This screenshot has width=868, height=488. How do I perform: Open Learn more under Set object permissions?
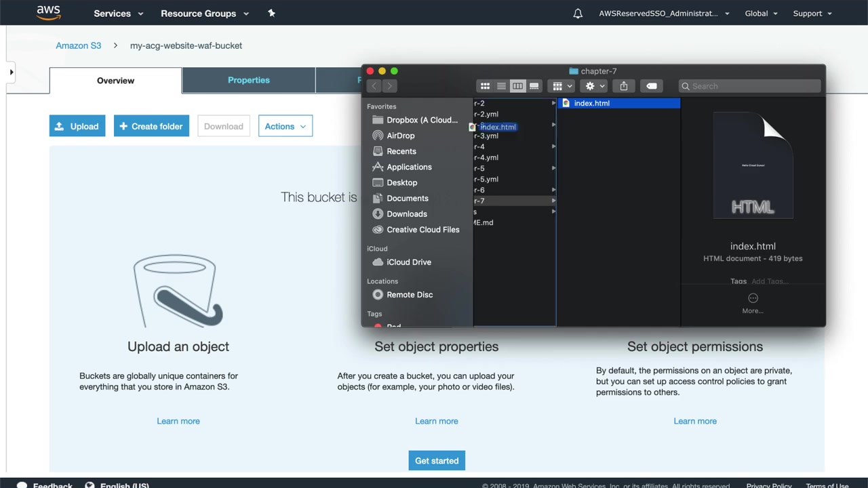tap(695, 421)
